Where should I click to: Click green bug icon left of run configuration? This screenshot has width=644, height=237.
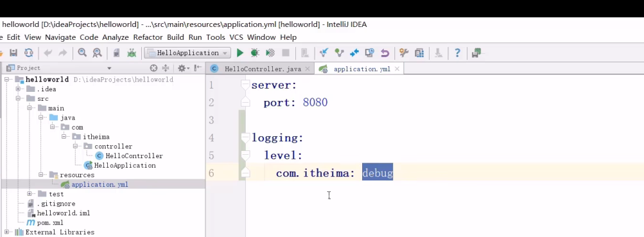(x=132, y=53)
